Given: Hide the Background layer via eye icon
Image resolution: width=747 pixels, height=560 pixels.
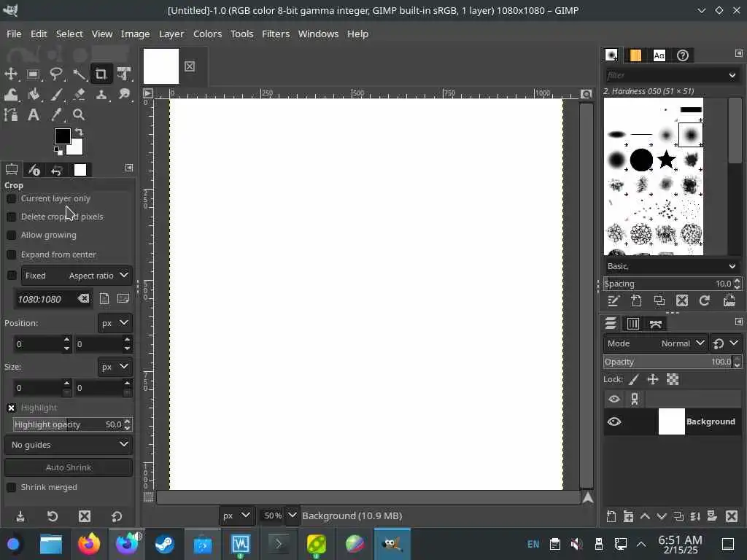Looking at the screenshot, I should point(614,422).
